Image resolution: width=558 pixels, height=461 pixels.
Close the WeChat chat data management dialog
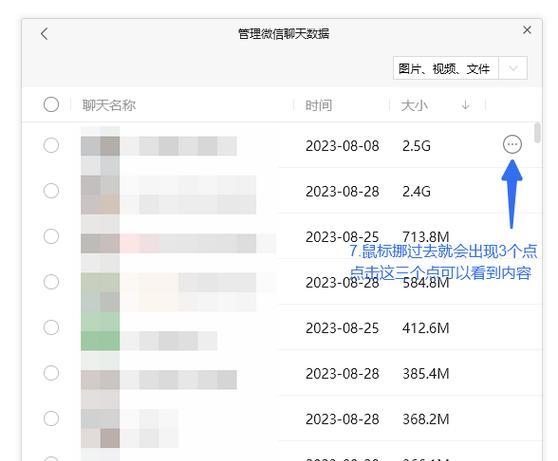(527, 30)
